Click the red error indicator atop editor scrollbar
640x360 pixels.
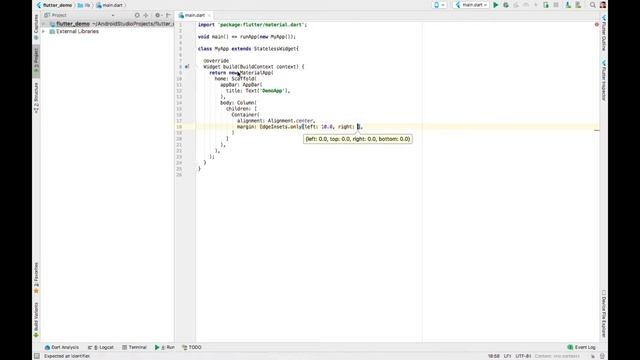597,24
